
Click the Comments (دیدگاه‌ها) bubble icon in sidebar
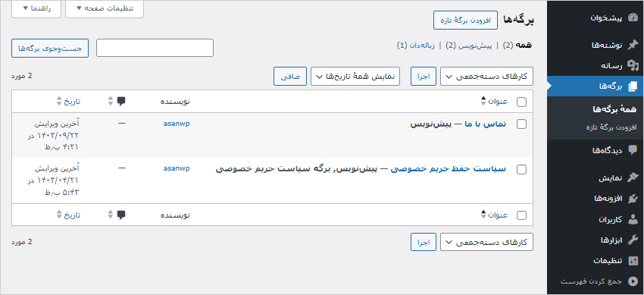pos(633,150)
